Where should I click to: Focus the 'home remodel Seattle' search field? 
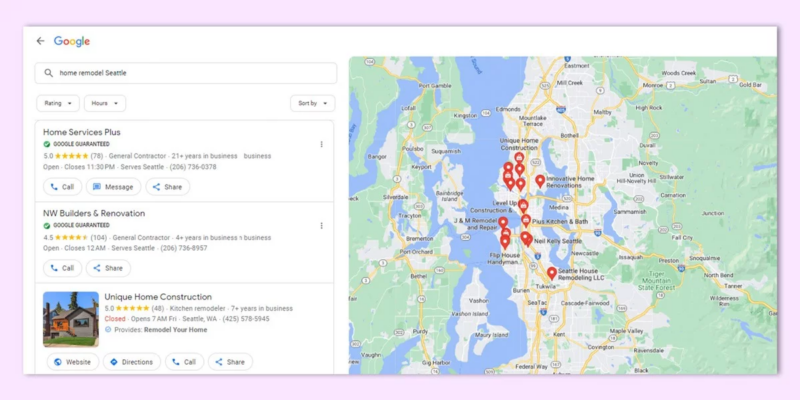[x=186, y=73]
